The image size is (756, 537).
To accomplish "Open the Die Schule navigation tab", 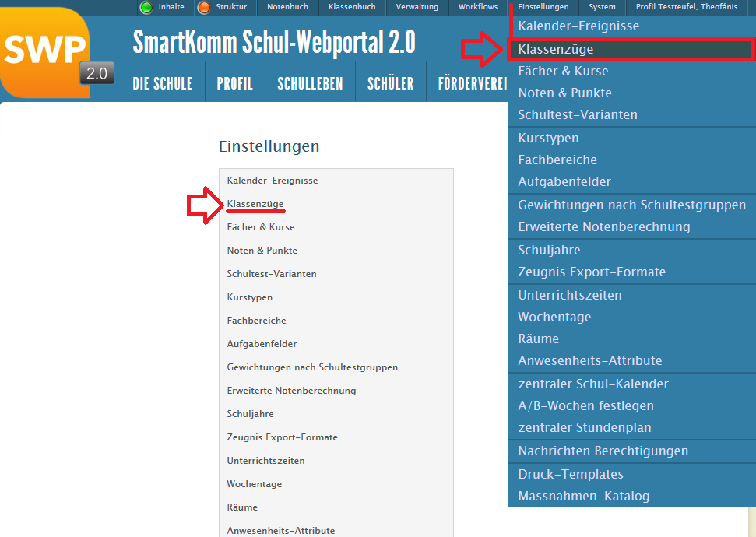I will (x=162, y=84).
